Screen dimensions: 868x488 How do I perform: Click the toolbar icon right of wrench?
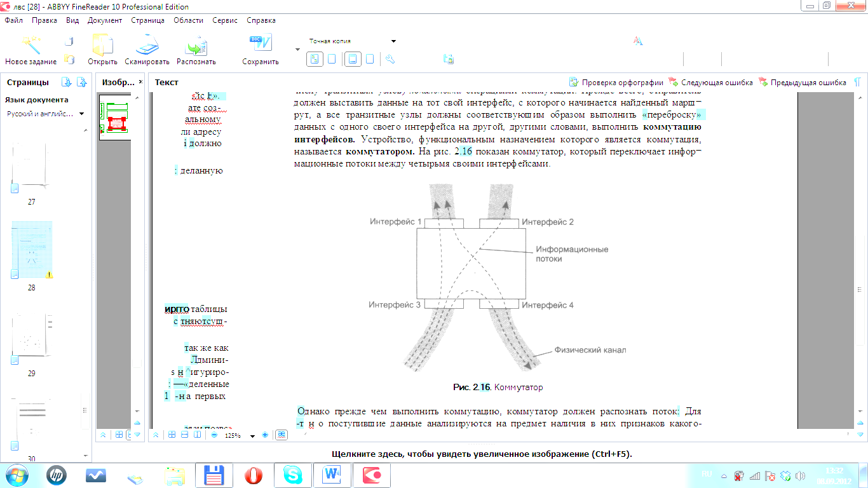click(449, 59)
